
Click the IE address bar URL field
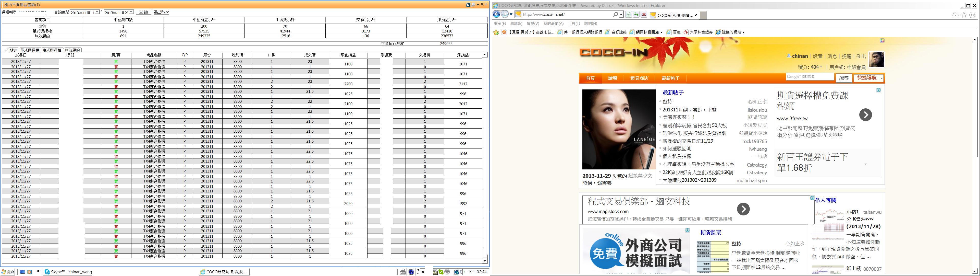point(567,15)
